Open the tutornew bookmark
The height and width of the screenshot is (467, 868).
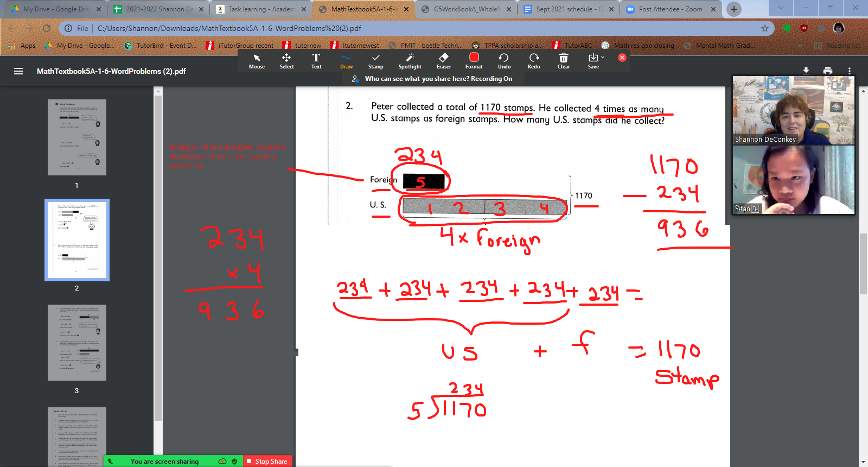(302, 46)
